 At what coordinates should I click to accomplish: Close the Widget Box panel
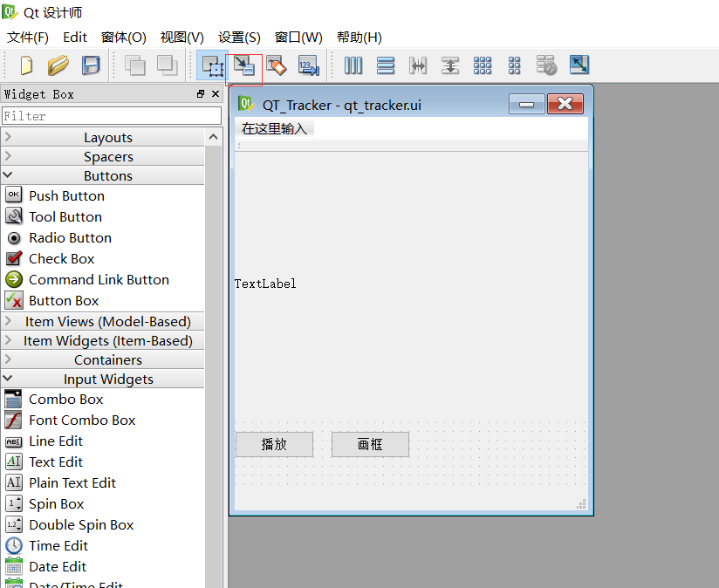click(216, 94)
